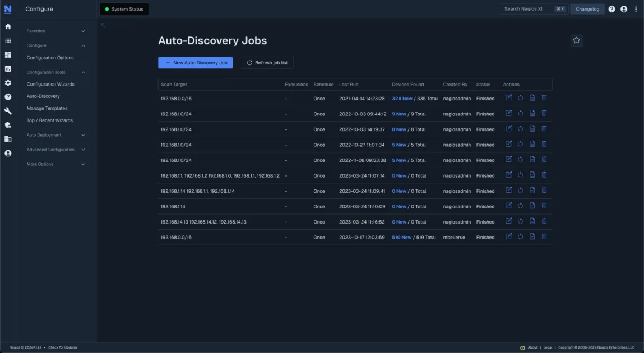644x353 pixels.
Task: Open the Settings gear in sidebar
Action: (8, 82)
